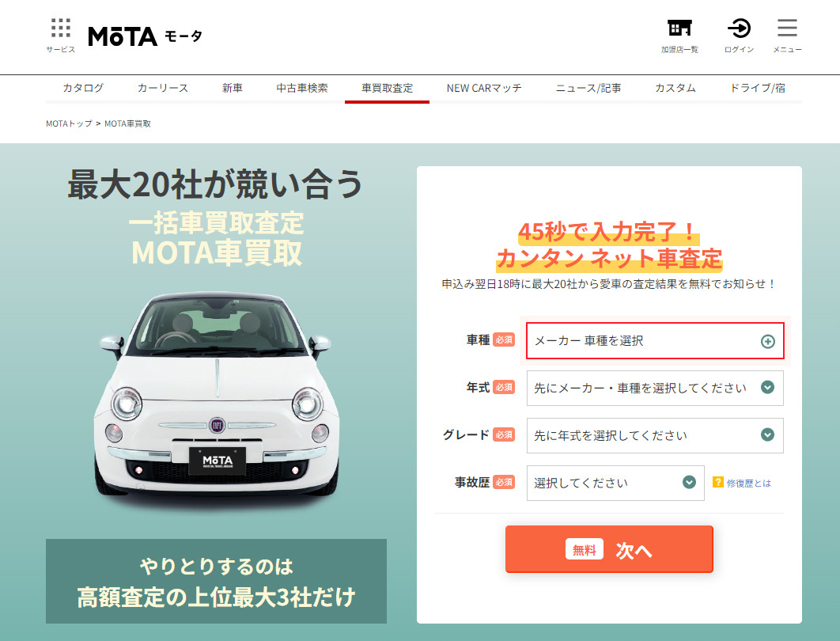Expand the グレード dropdown

655,435
